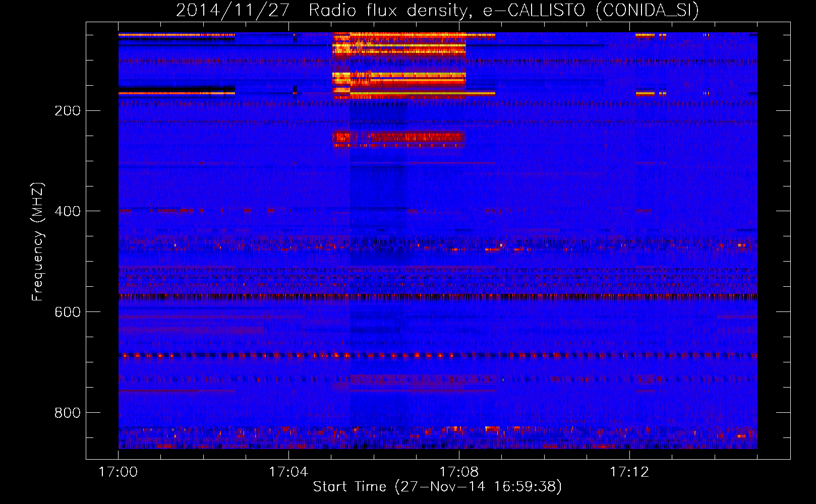Click the Start Time axis caption
The height and width of the screenshot is (504, 816).
[437, 487]
